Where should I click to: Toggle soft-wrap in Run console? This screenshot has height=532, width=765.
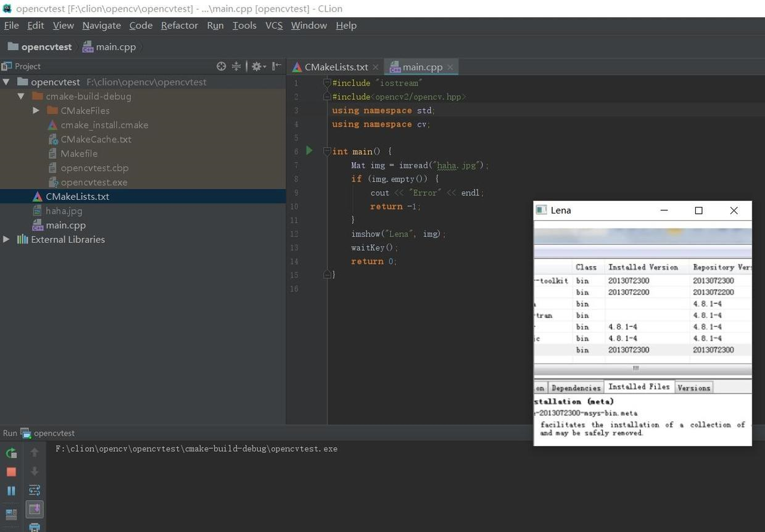(x=35, y=490)
